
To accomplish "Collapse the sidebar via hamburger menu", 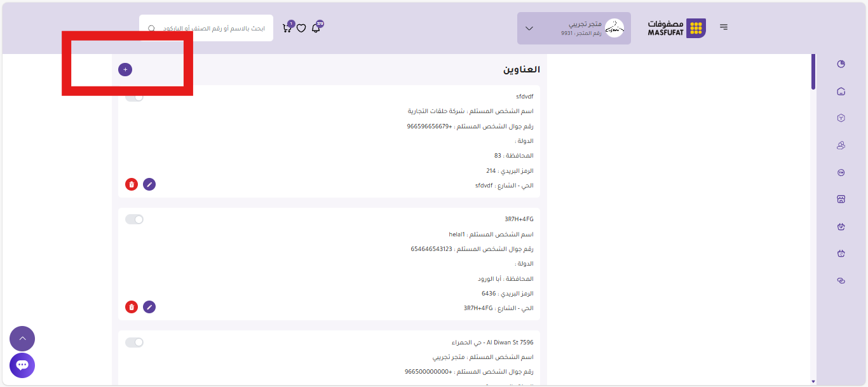I will (724, 27).
